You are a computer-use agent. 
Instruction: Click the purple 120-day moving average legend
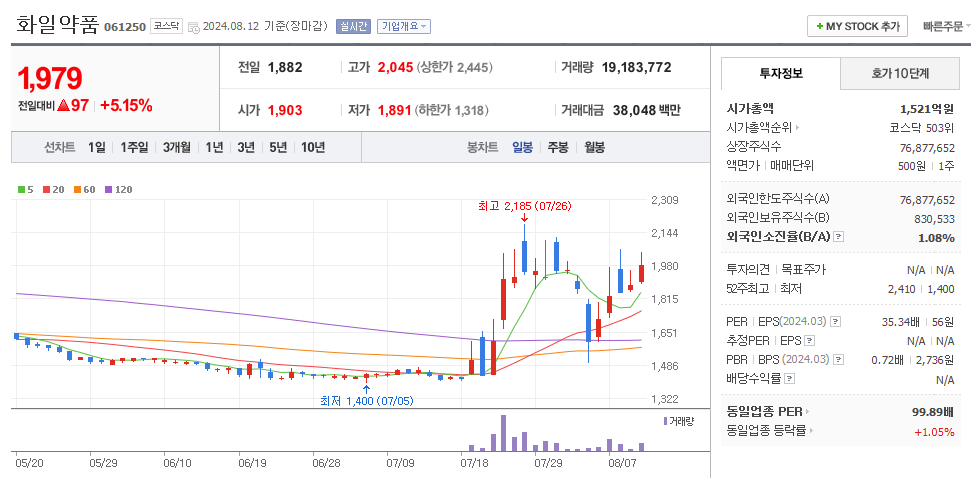(x=118, y=189)
